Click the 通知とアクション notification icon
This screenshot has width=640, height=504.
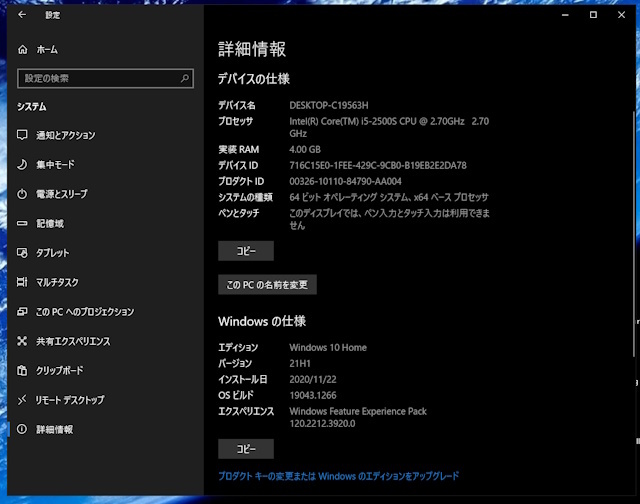[x=22, y=135]
